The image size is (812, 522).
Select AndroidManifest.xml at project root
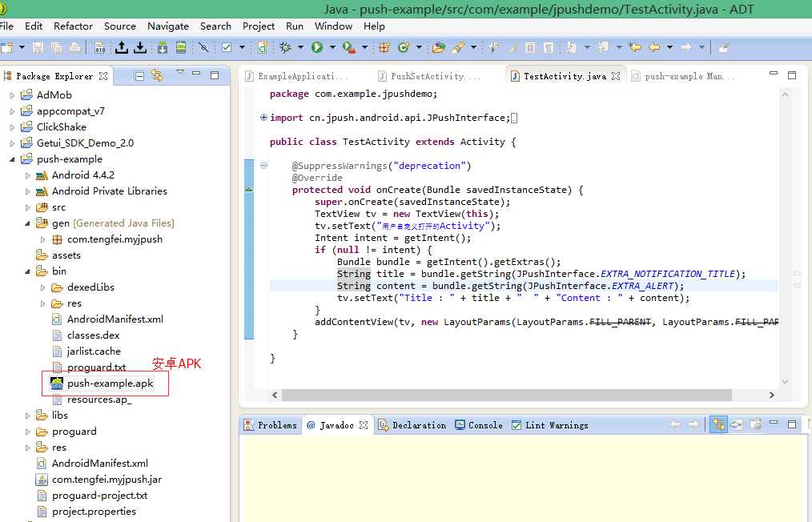(99, 464)
